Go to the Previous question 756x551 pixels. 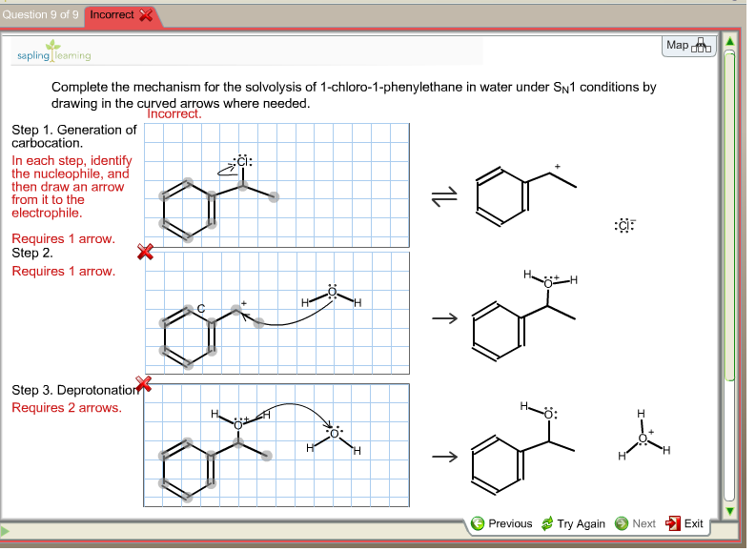[x=501, y=523]
